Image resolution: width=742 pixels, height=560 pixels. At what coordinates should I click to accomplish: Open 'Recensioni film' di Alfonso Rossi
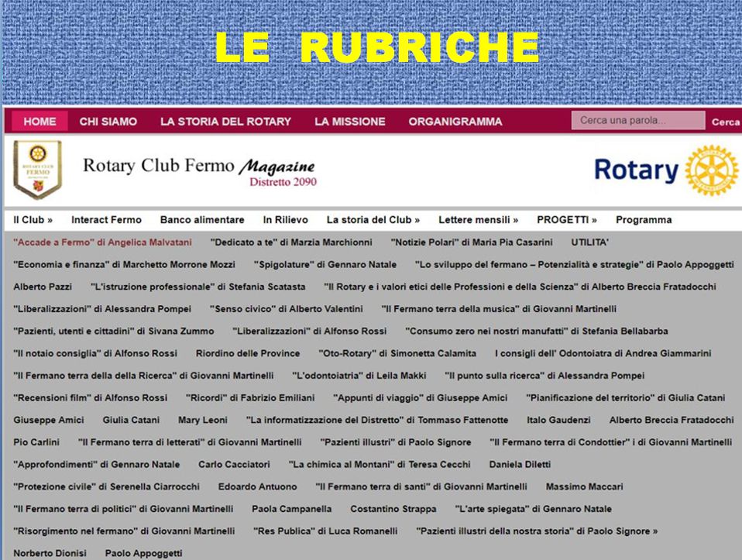(x=91, y=398)
